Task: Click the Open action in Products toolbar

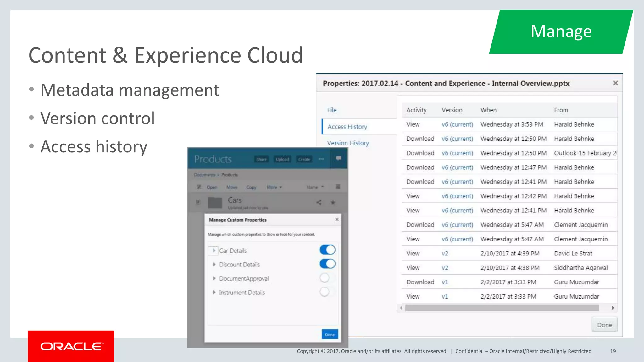Action: coord(212,187)
